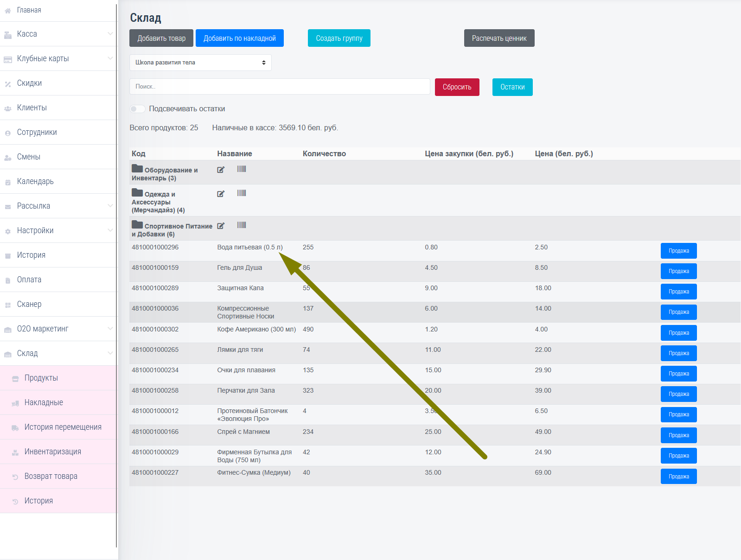Open the Оборудование и Инвентарь folder
Viewport: 741px width, 560px height.
137,169
